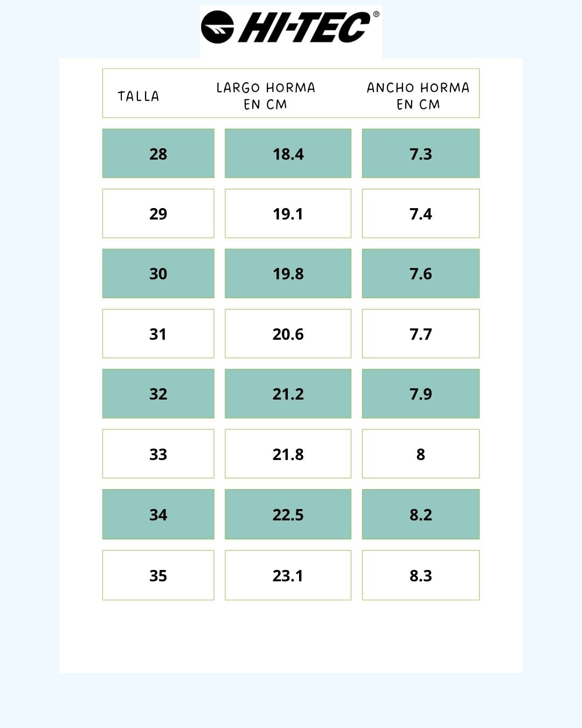
Task: Click the 7.7 width cell
Action: [x=420, y=334]
